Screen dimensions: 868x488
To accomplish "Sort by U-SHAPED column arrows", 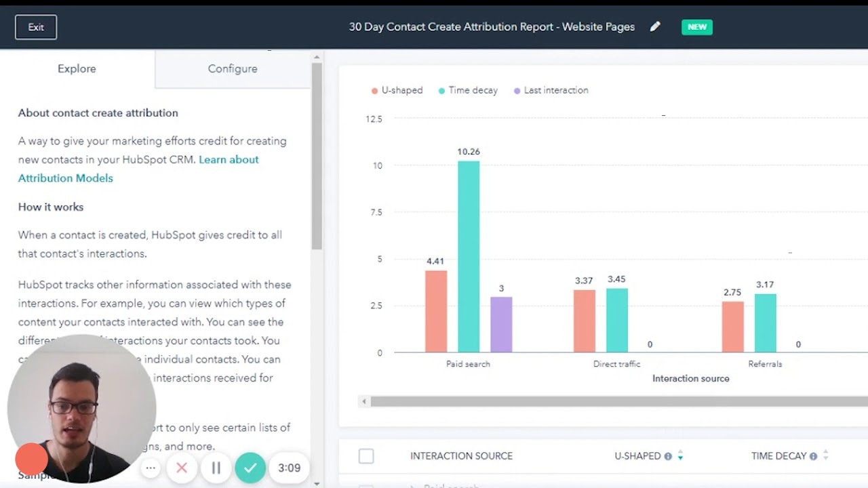I will click(x=680, y=456).
